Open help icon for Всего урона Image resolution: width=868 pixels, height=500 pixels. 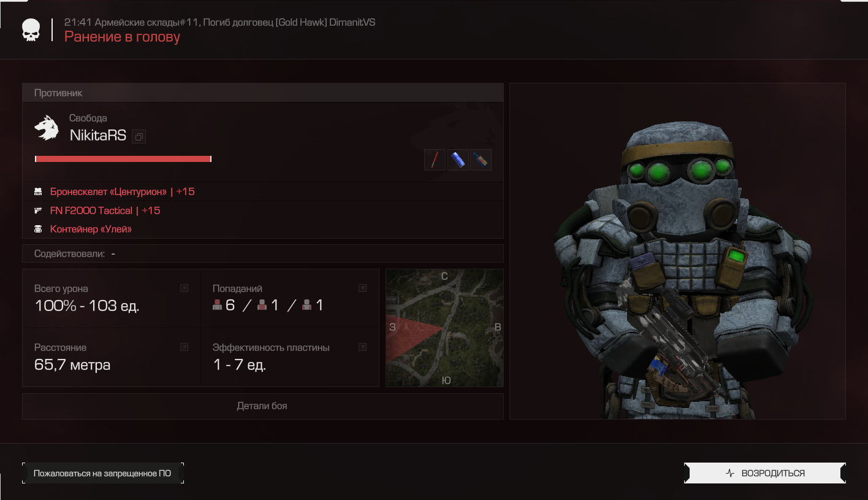(x=184, y=288)
